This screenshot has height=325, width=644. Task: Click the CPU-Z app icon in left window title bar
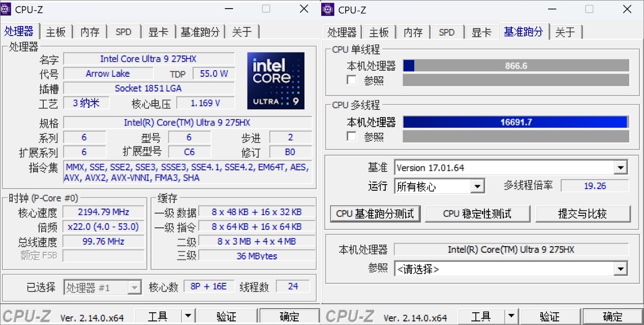tap(7, 9)
